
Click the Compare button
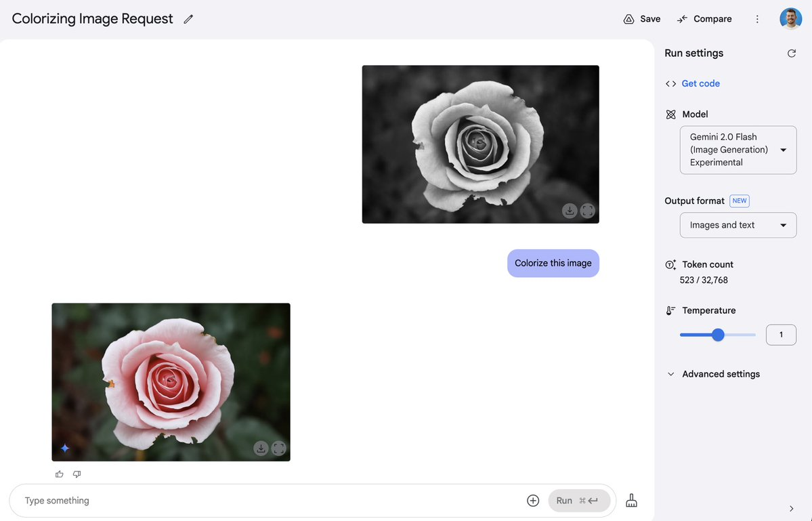pos(705,19)
